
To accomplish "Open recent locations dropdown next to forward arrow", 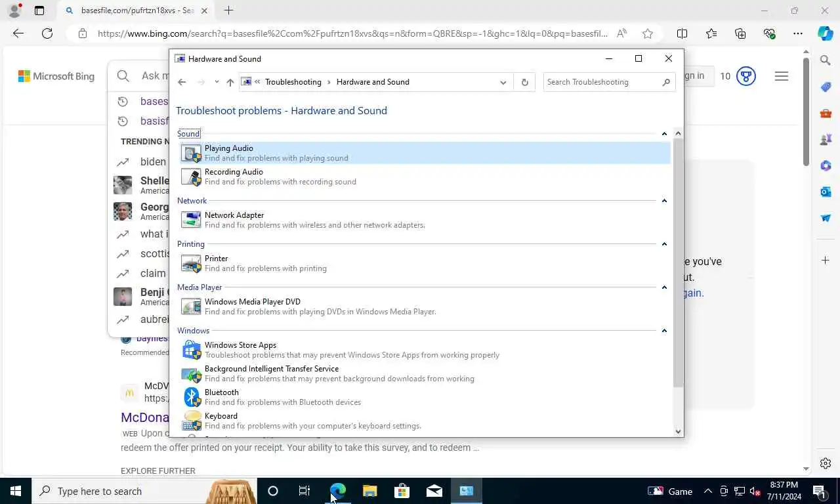I will pos(217,82).
